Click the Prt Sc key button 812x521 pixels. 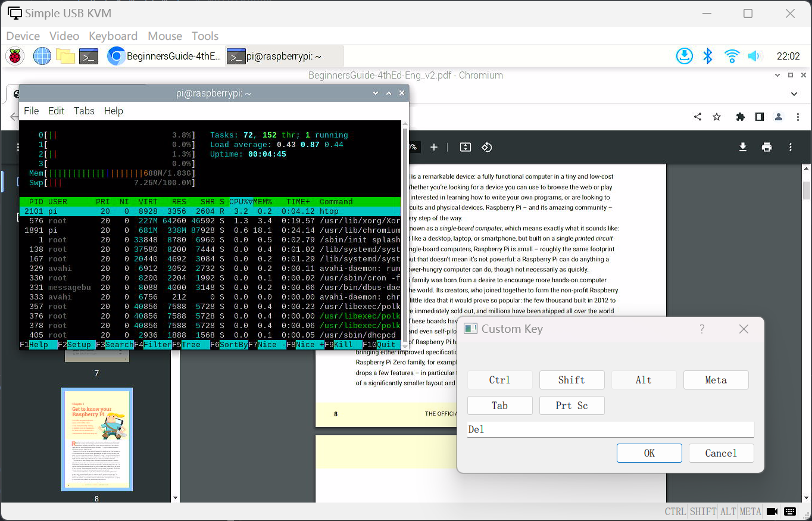pos(571,405)
